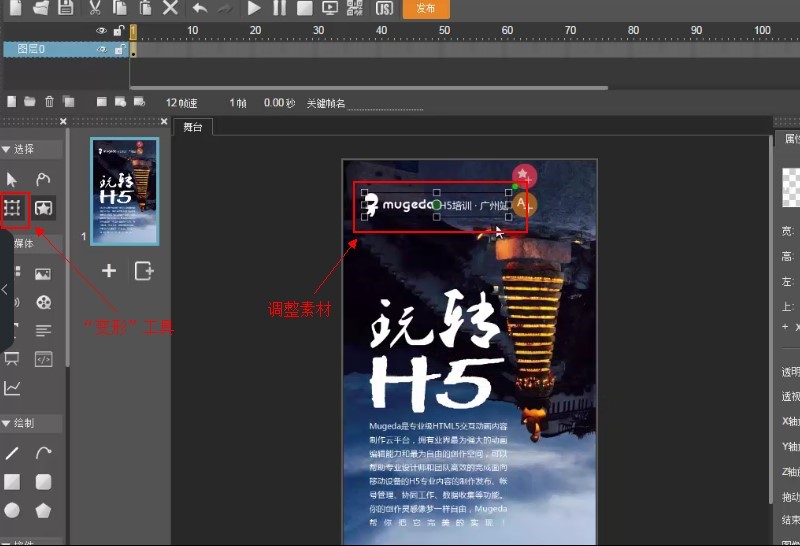Select the Transform tool in the toolbox
Viewport: 800px width, 546px height.
(13, 208)
